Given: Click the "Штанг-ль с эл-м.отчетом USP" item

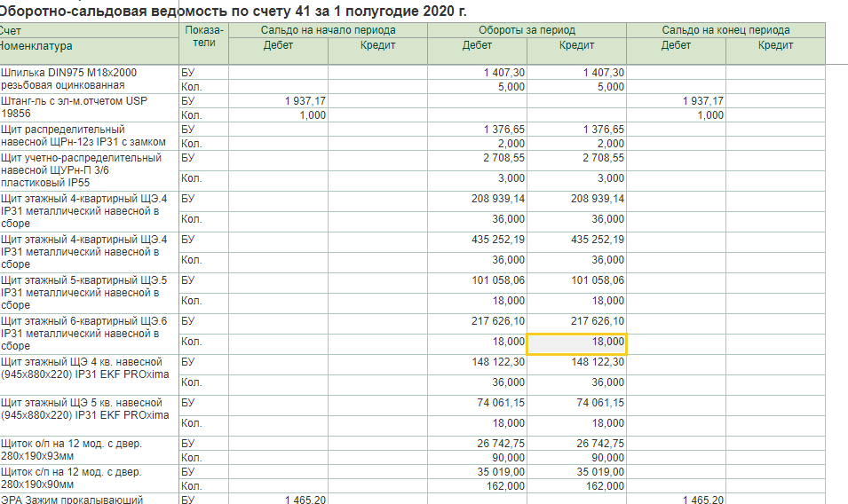Looking at the screenshot, I should pyautogui.click(x=75, y=101).
